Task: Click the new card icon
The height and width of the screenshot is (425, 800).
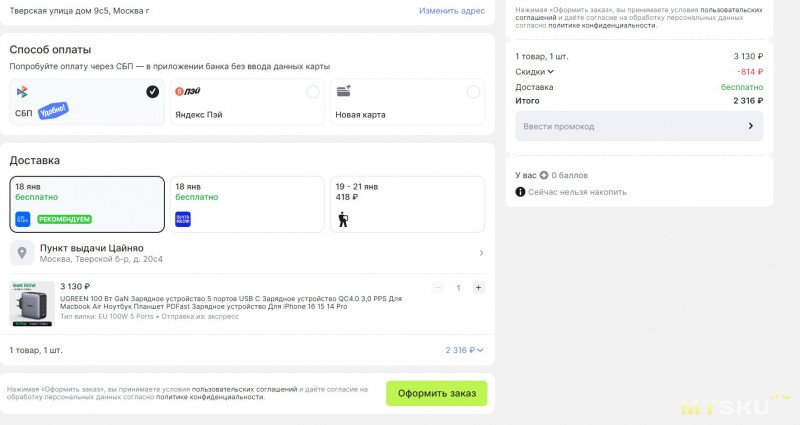Action: click(344, 91)
